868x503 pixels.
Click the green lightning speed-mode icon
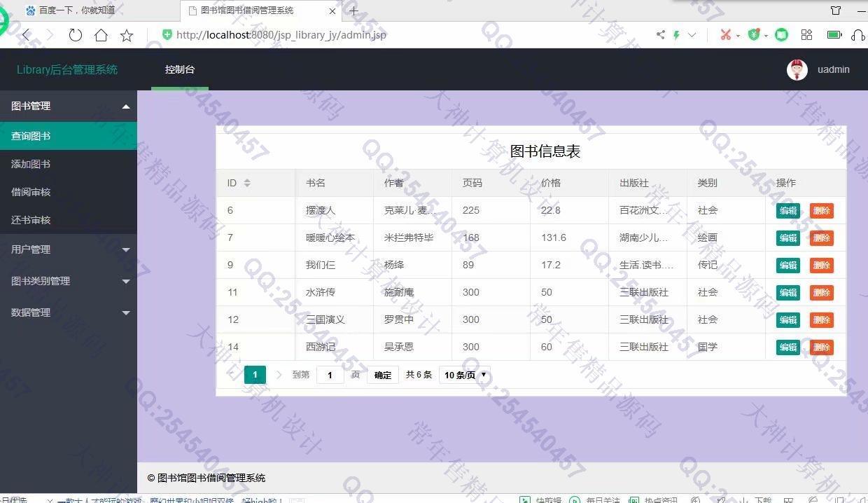coord(676,34)
